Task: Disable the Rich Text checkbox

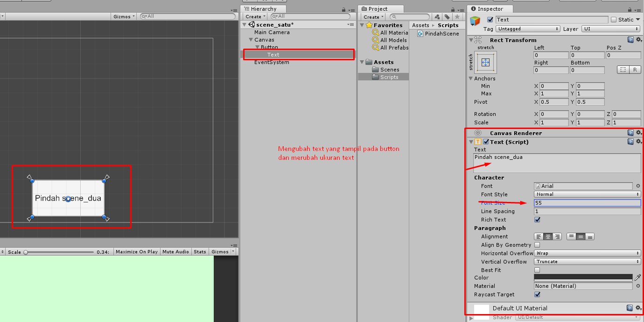Action: coord(537,220)
